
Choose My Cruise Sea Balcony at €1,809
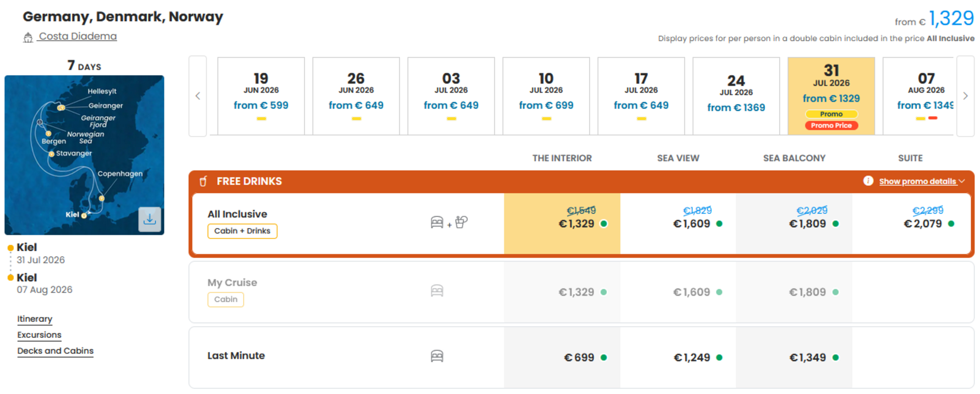click(x=794, y=292)
